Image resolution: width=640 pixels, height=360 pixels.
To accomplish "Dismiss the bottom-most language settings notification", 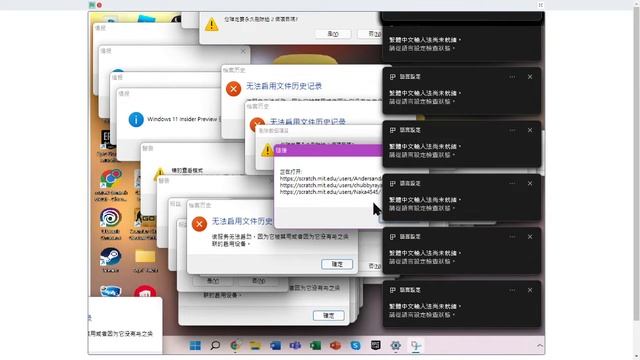I will (x=530, y=290).
